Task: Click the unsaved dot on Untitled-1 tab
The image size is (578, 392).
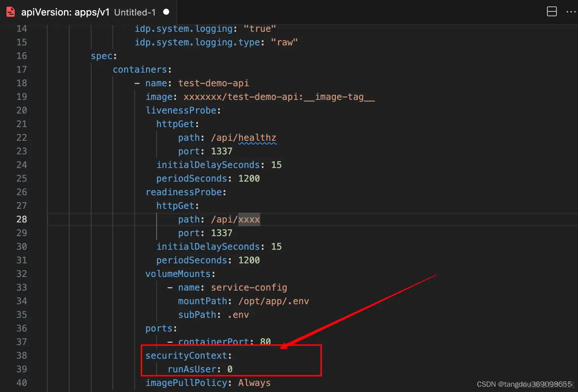Action: tap(166, 12)
